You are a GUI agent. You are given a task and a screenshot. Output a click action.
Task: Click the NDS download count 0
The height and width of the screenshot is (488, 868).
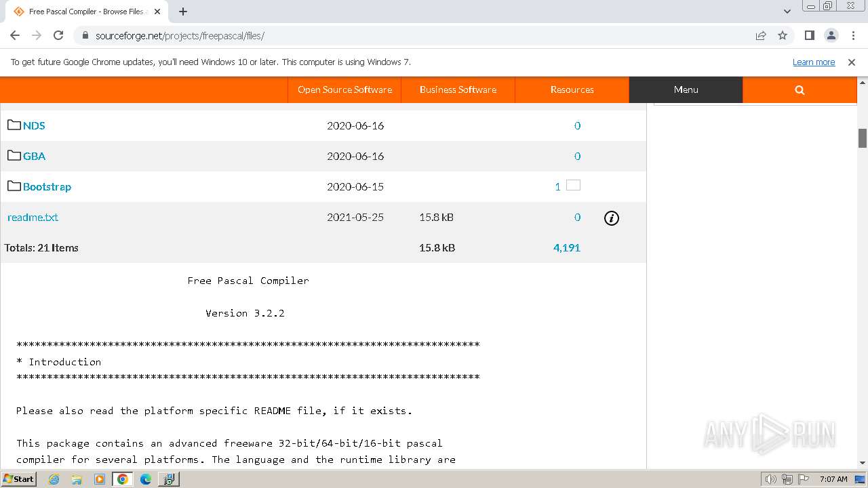click(577, 125)
